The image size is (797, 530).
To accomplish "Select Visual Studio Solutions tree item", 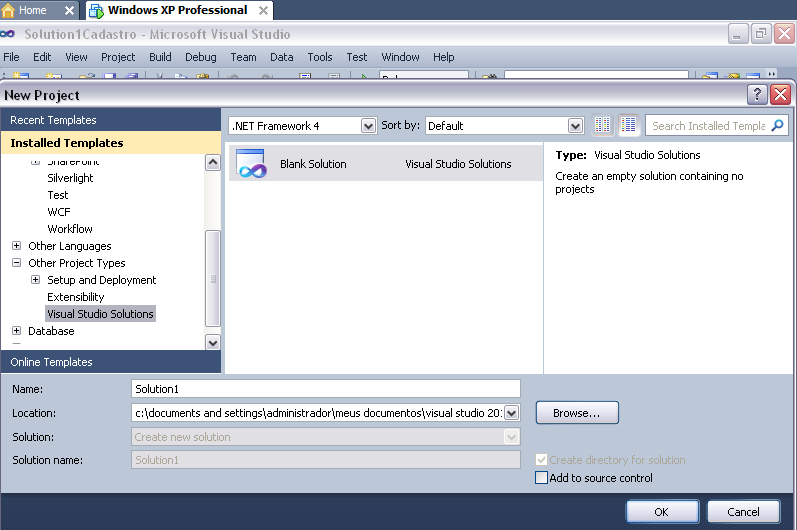I will click(x=100, y=314).
